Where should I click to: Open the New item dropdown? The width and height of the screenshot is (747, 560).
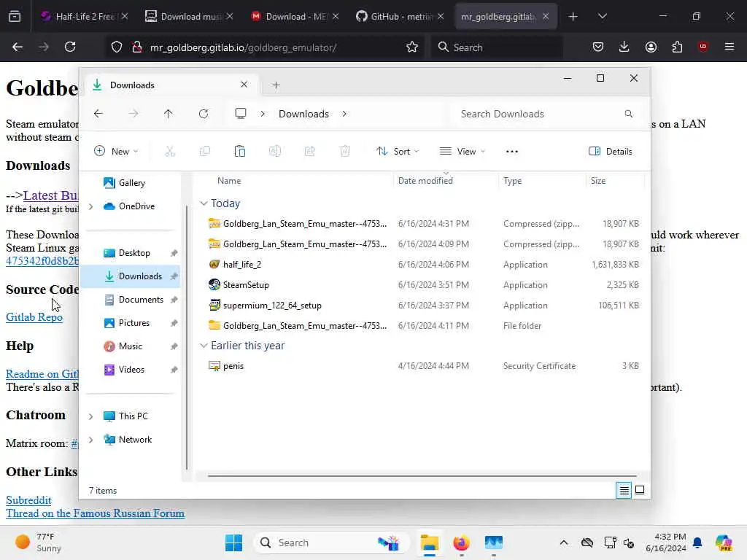(116, 152)
